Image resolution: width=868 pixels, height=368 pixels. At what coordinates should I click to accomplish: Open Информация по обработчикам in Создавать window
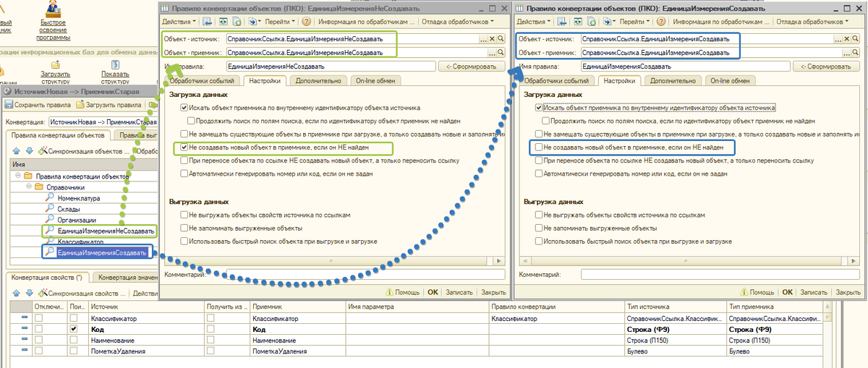(x=721, y=22)
